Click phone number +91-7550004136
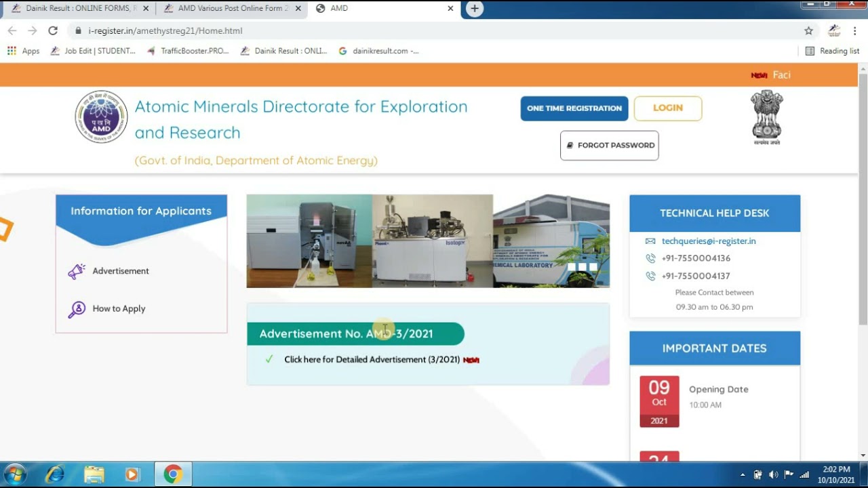Image resolution: width=868 pixels, height=488 pixels. click(x=696, y=258)
